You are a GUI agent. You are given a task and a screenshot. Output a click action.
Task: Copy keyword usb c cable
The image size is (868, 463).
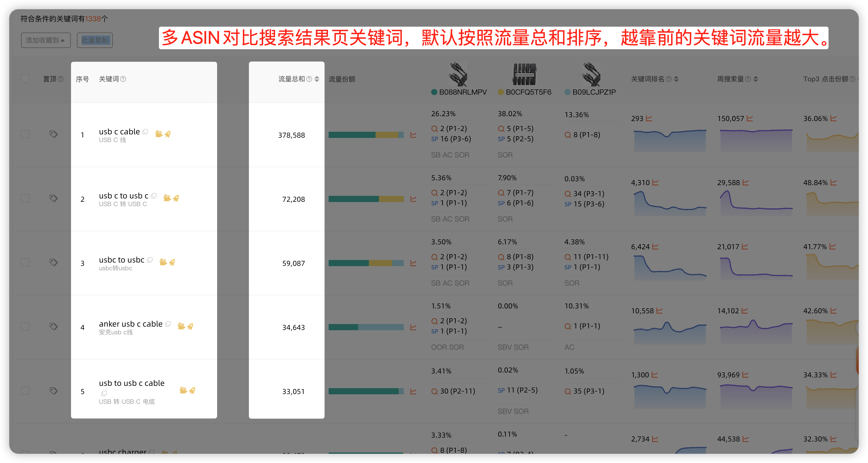145,132
